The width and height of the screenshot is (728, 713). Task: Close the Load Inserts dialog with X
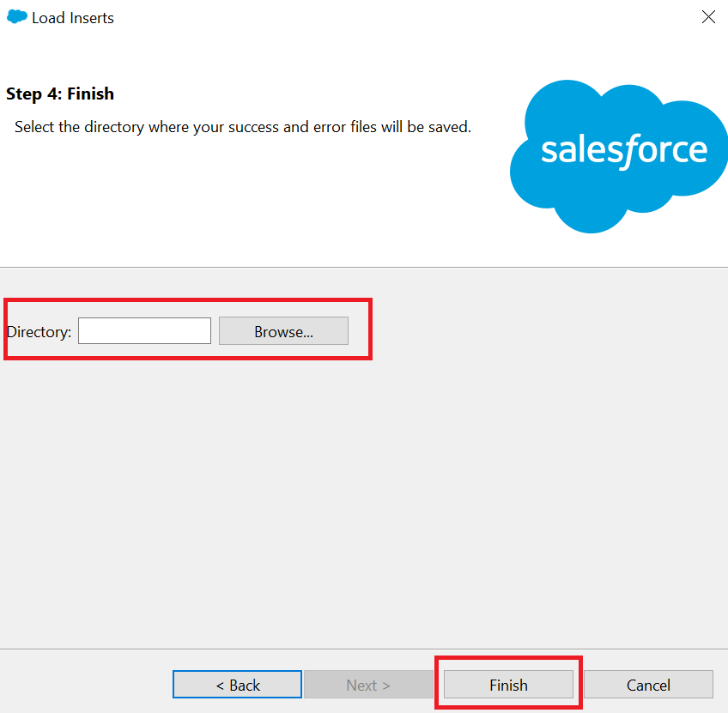pos(708,16)
